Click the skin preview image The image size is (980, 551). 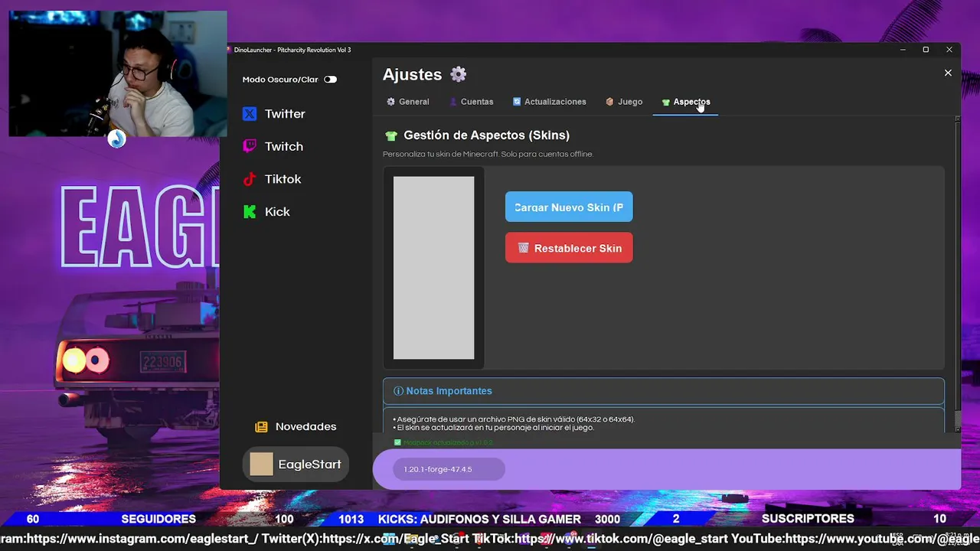[433, 268]
